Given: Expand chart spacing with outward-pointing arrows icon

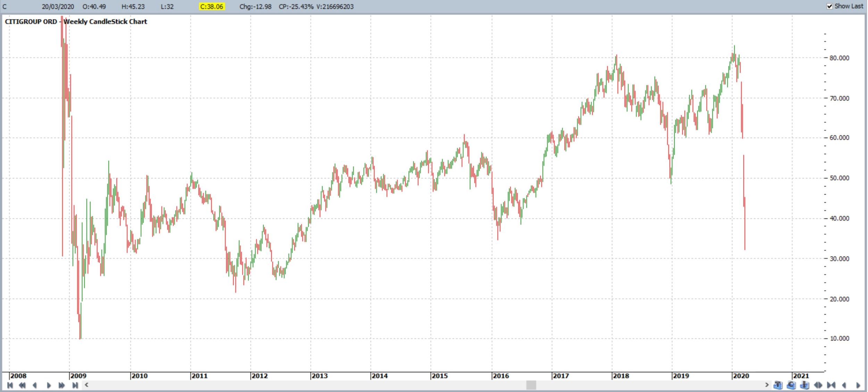Looking at the screenshot, I should 818,385.
